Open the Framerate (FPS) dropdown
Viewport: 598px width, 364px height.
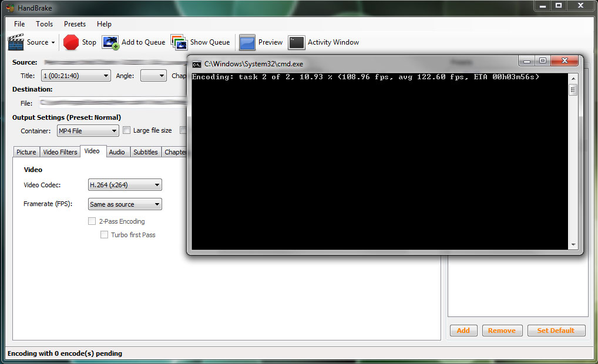click(x=125, y=204)
